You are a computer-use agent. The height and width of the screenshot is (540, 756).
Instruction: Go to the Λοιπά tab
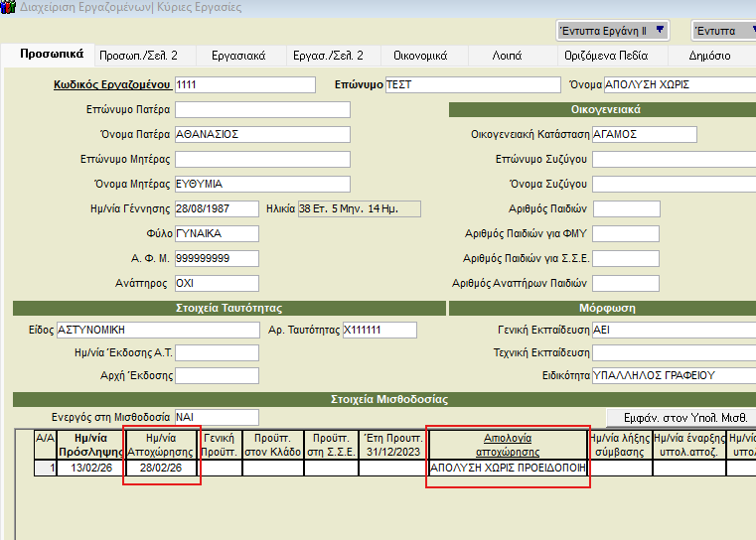[507, 56]
